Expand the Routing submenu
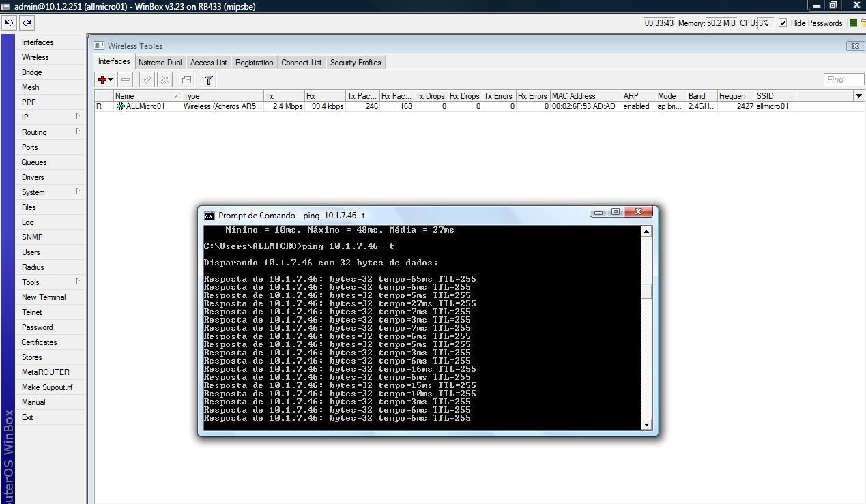 click(x=51, y=132)
